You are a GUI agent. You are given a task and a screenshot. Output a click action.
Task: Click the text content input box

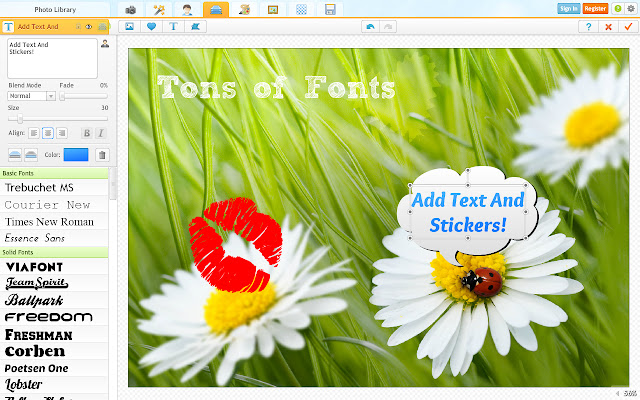click(52, 58)
